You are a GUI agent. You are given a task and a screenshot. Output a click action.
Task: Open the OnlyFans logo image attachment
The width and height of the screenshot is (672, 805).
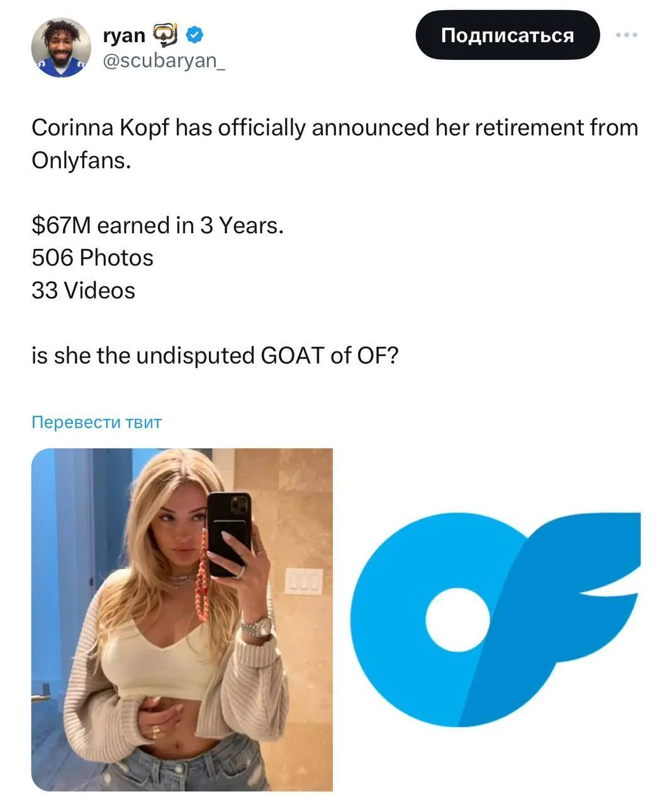coord(495,619)
